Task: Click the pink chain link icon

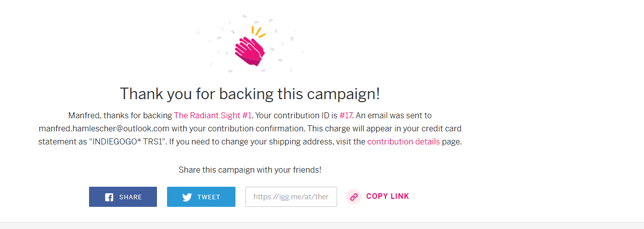Action: (x=354, y=197)
